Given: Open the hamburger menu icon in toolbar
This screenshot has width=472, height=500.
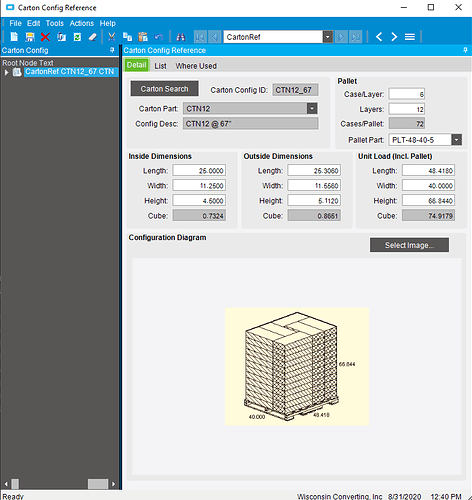Looking at the screenshot, I should click(410, 37).
